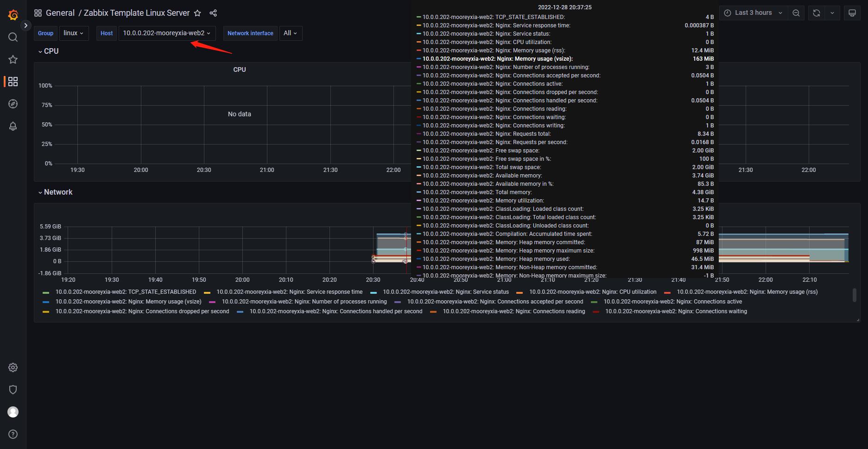Click the tooltip value 163 MiB
The width and height of the screenshot is (868, 449).
[703, 59]
